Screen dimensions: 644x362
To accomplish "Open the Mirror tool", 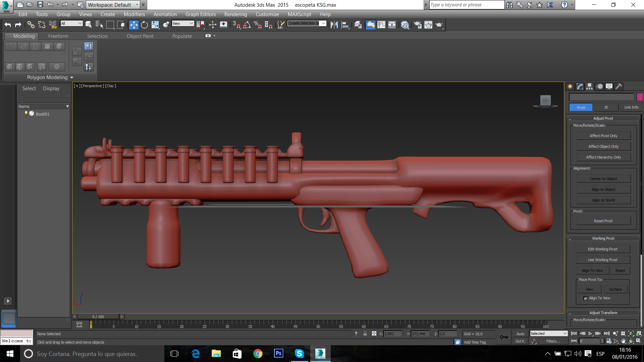I will point(334,24).
